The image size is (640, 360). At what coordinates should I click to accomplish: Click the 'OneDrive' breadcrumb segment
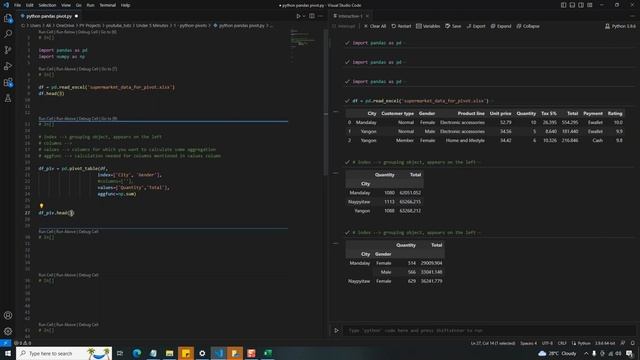coord(66,26)
